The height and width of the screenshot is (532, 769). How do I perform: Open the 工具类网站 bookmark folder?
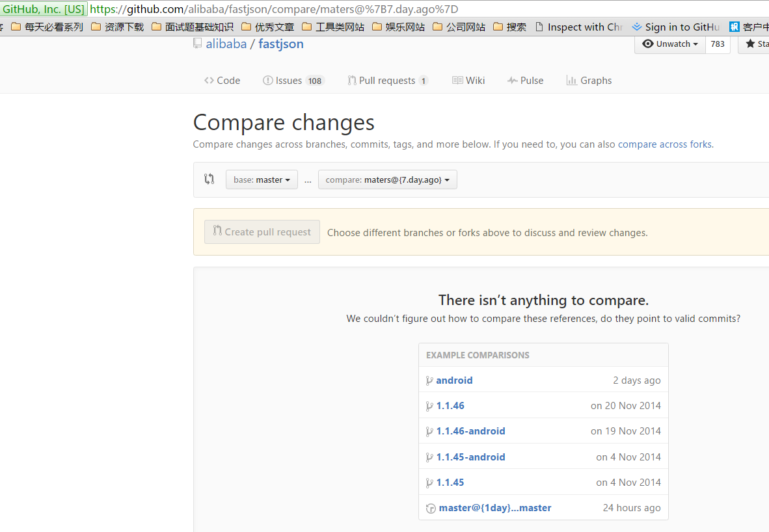click(334, 27)
